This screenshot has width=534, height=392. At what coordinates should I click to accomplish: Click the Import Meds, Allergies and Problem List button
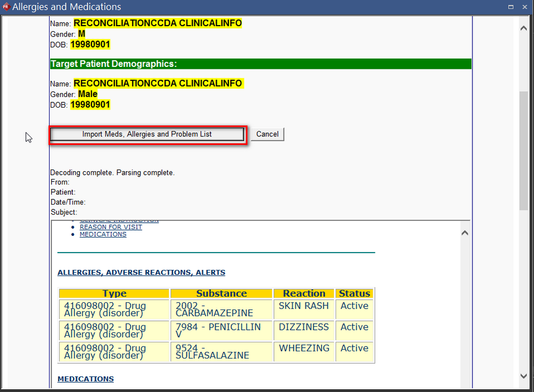coord(147,134)
